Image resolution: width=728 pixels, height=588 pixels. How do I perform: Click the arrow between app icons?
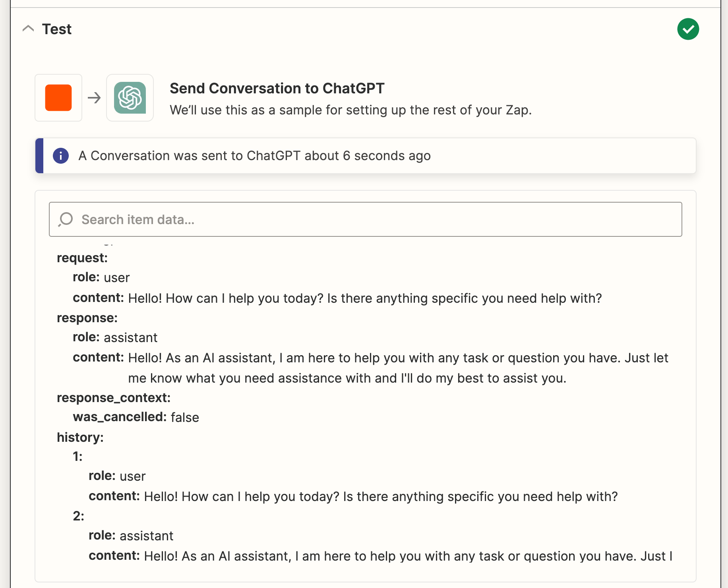pyautogui.click(x=94, y=98)
